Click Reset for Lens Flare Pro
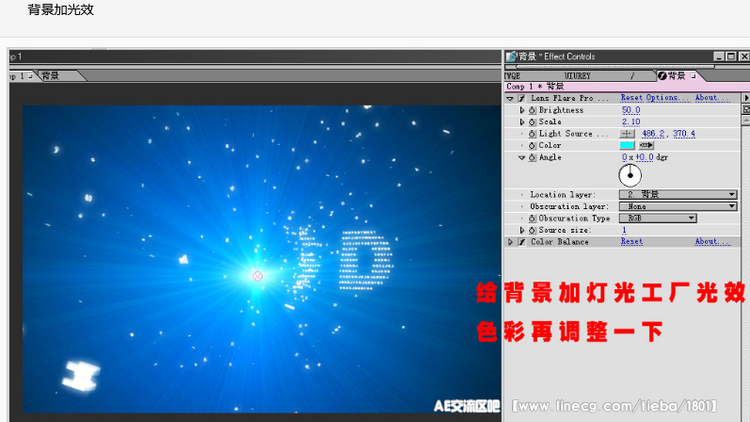Viewport: 750px width, 422px height. coord(632,98)
